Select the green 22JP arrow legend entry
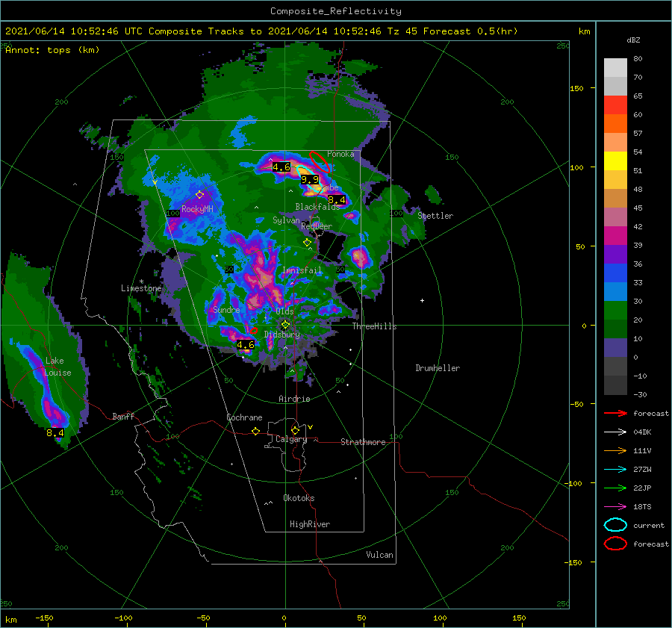672x628 pixels. (x=615, y=488)
